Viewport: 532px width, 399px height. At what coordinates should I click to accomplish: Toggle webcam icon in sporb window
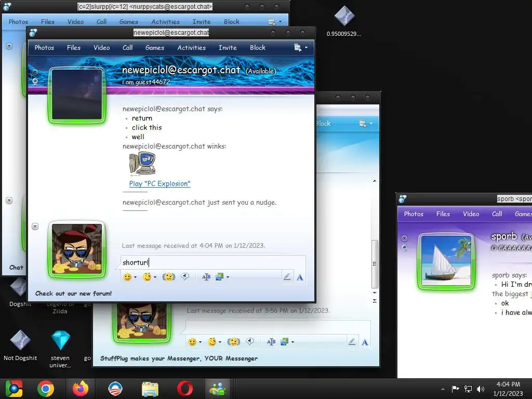[x=404, y=248]
